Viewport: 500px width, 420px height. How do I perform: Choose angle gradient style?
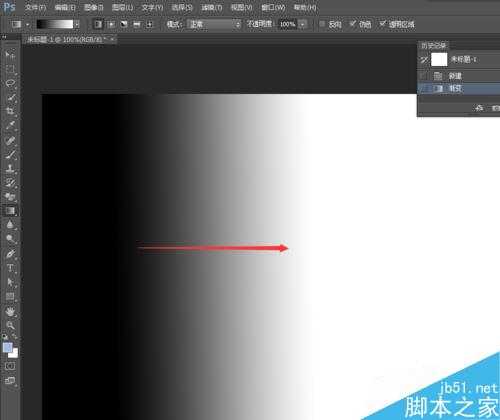[x=124, y=24]
